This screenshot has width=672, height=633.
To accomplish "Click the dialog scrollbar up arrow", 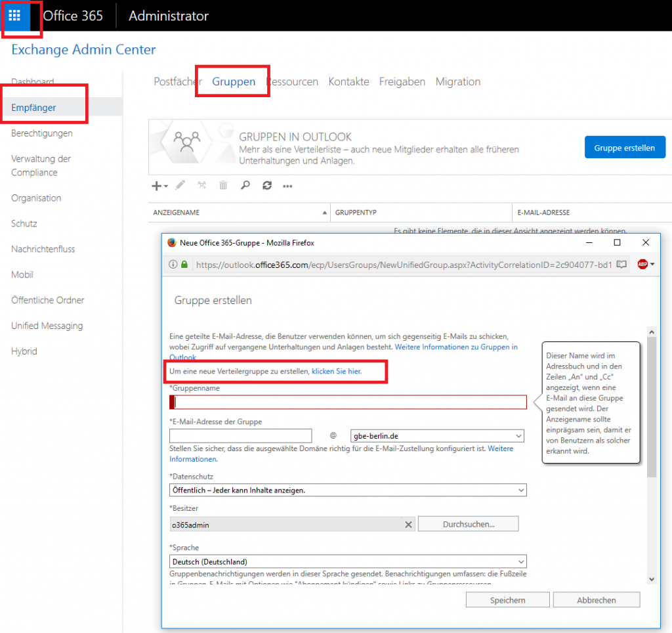I will click(652, 332).
